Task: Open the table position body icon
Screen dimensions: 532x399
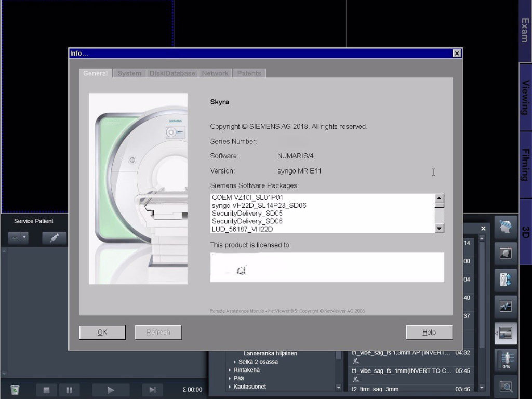Action: (506, 280)
